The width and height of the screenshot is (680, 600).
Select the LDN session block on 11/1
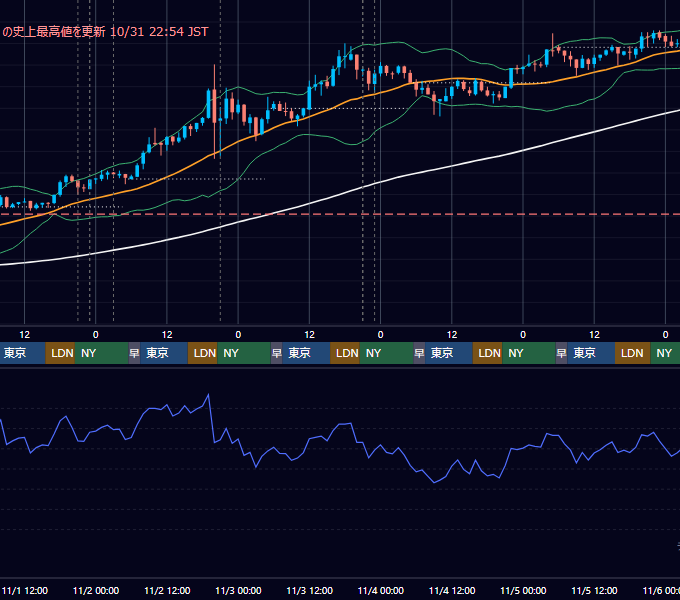(60, 353)
